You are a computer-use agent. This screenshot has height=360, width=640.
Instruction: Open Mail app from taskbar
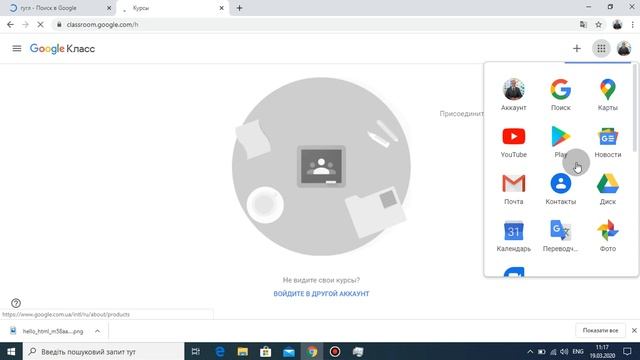point(289,351)
